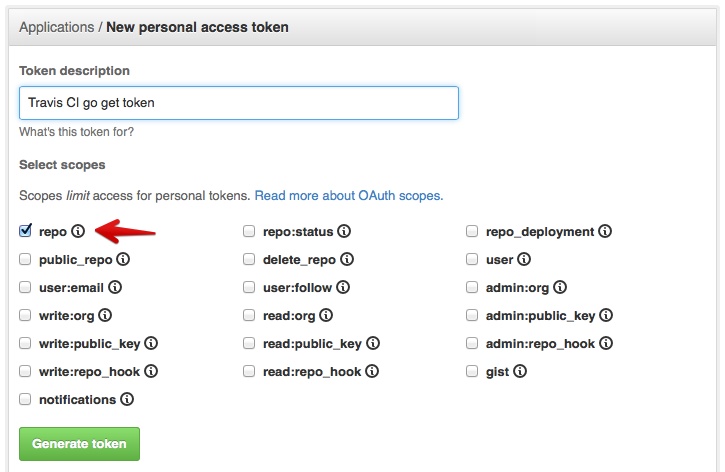The height and width of the screenshot is (472, 725).
Task: Click the info icon next to repo
Action: pyautogui.click(x=78, y=232)
